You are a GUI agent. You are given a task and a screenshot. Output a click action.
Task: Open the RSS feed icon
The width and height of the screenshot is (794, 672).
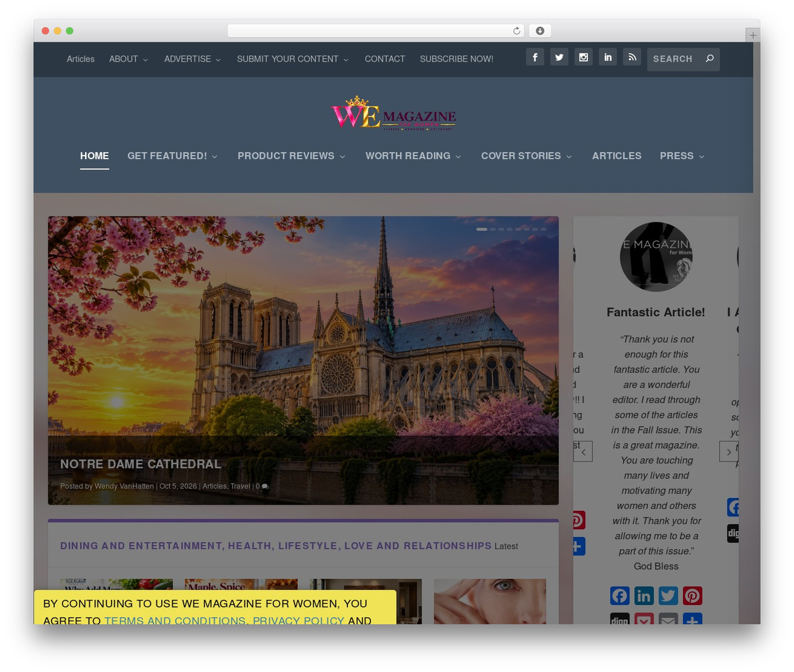(x=632, y=57)
